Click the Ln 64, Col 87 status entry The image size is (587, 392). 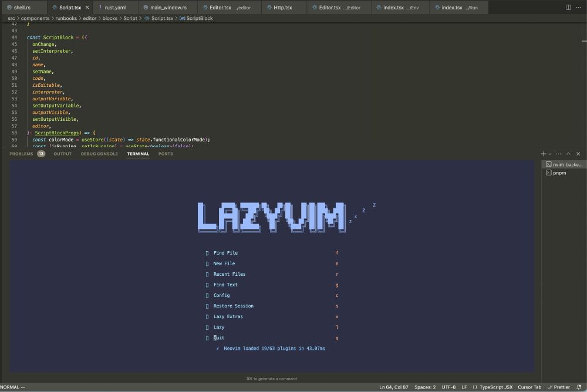(394, 387)
